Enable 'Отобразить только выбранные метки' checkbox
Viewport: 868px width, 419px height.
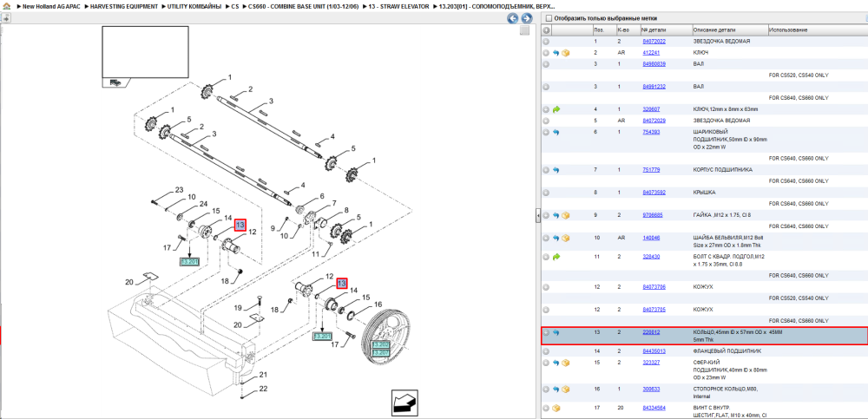(549, 18)
